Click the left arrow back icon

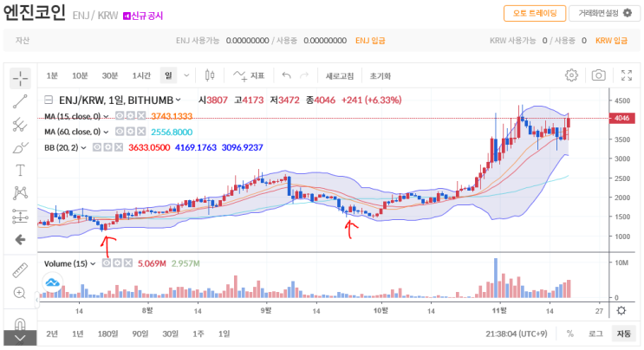pos(20,240)
